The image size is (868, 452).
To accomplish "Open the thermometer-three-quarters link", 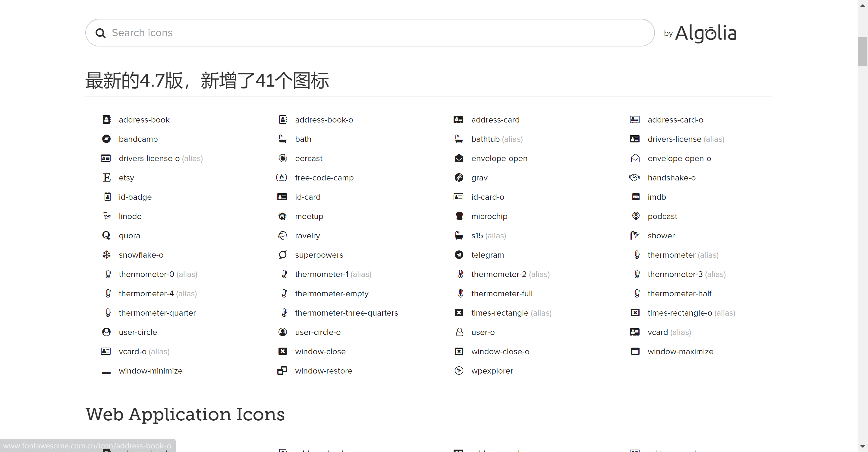I will pos(346,313).
